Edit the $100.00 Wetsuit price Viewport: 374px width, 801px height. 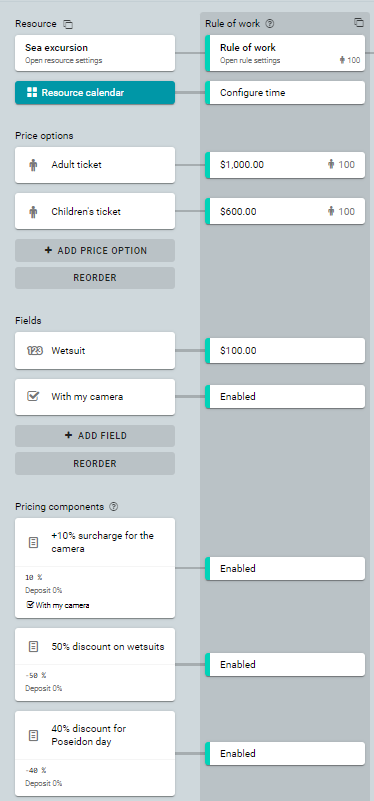pyautogui.click(x=285, y=350)
